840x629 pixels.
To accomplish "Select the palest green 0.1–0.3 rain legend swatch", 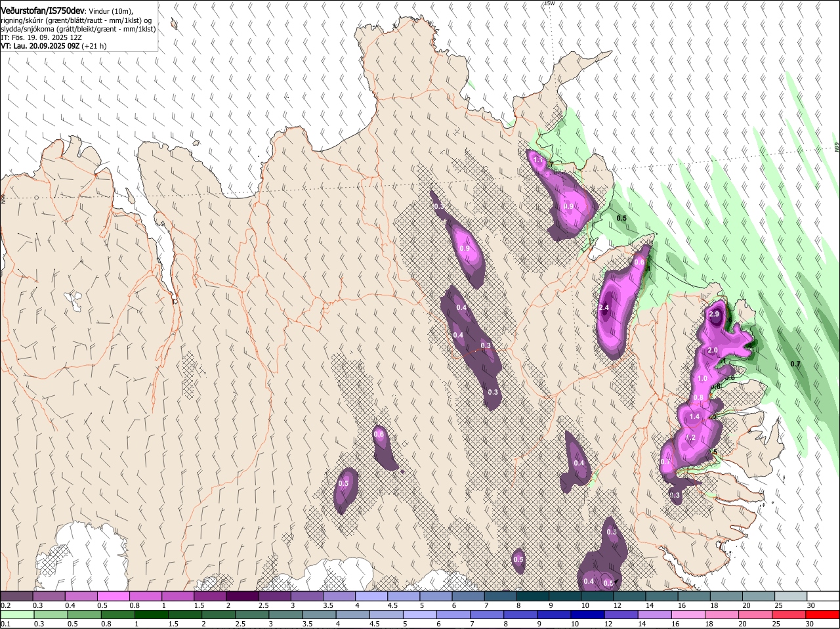I will coord(16,615).
